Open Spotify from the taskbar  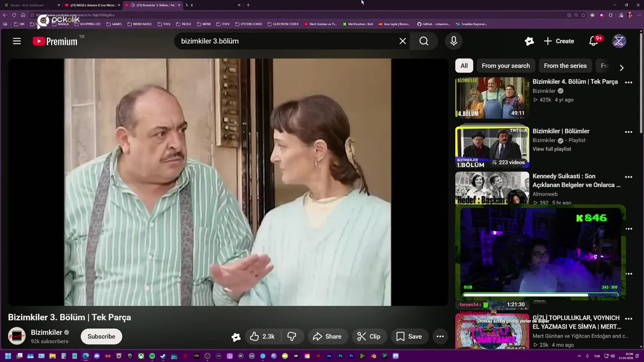coord(152,356)
